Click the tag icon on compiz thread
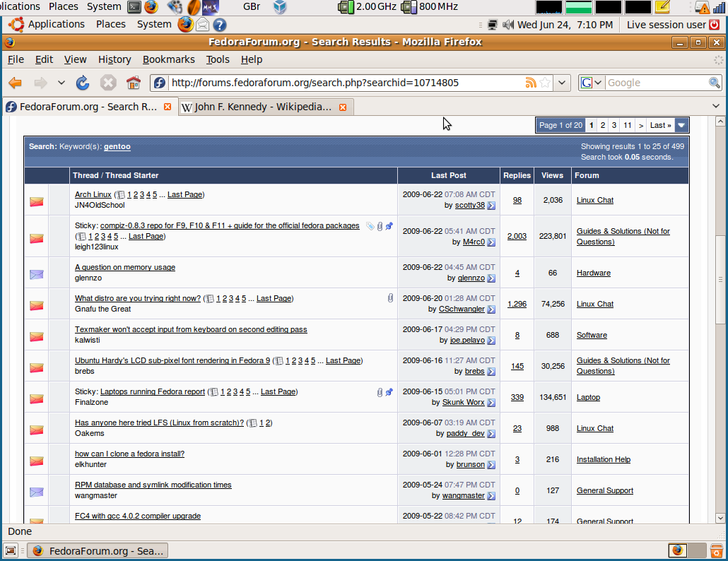The width and height of the screenshot is (728, 561). click(370, 226)
